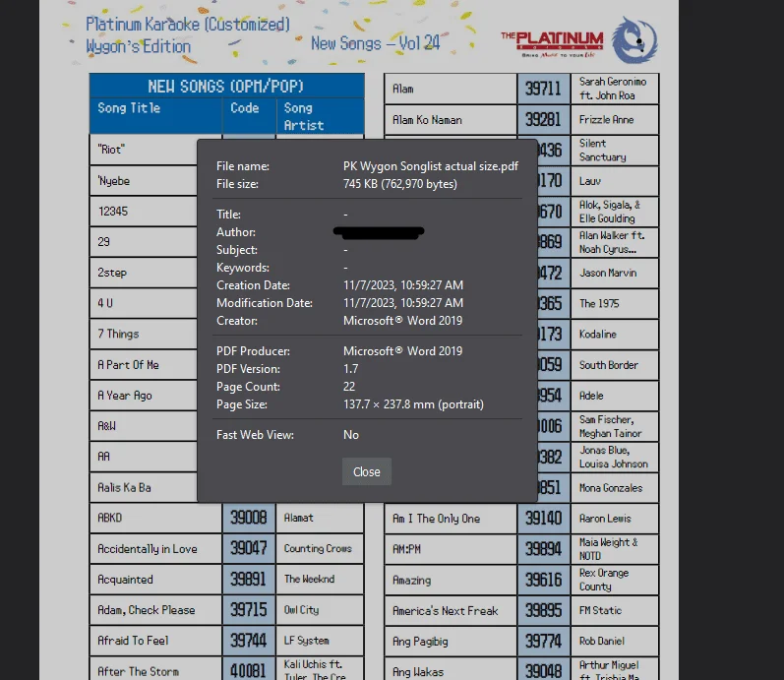
Task: Click the artist 'Counting Crows'
Action: (x=318, y=548)
